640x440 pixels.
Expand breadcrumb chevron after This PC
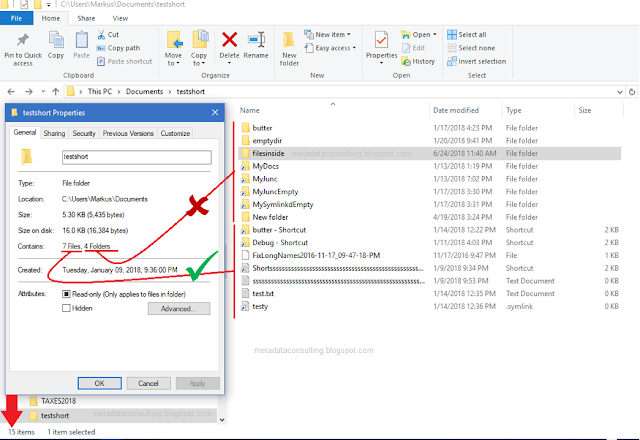click(x=119, y=92)
